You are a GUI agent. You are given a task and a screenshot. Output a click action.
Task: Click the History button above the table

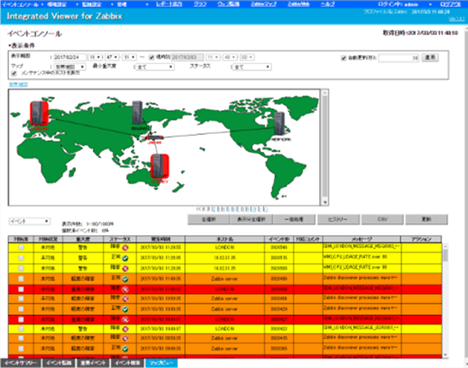click(338, 219)
